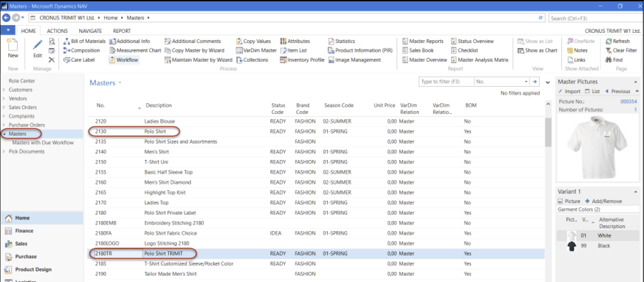This screenshot has height=282, width=644.
Task: Open Additional Comments
Action: pos(193,41)
